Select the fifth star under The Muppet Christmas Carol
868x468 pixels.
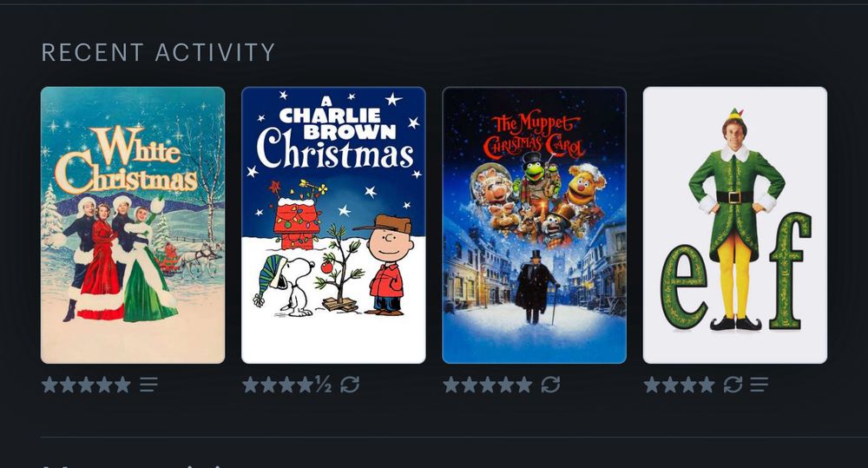click(524, 384)
